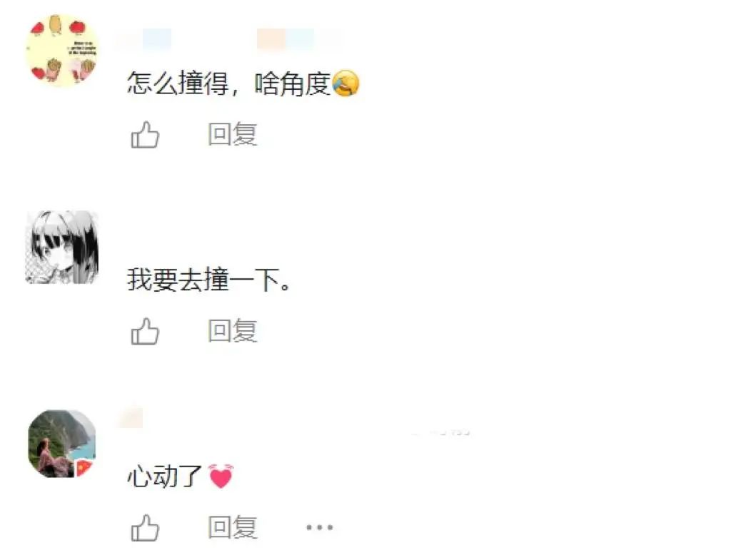Image resolution: width=731 pixels, height=560 pixels.
Task: Select the comment text "怎么撞得，啥角度"
Action: pyautogui.click(x=229, y=84)
